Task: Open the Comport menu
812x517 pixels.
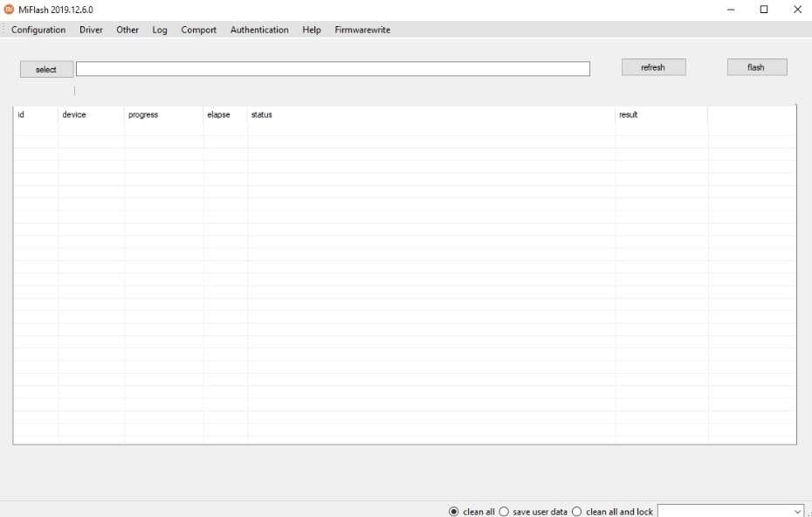Action: tap(199, 30)
